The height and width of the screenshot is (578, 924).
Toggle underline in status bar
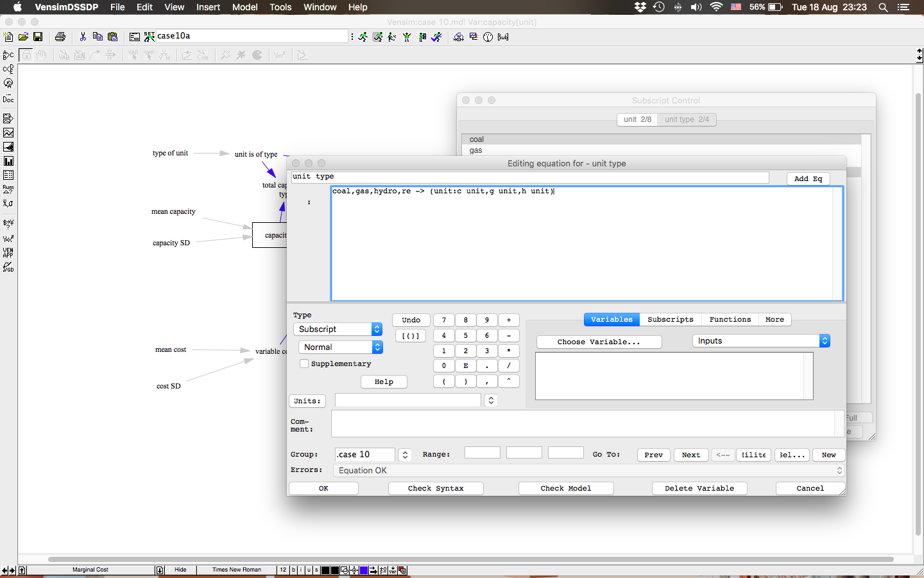click(x=309, y=570)
